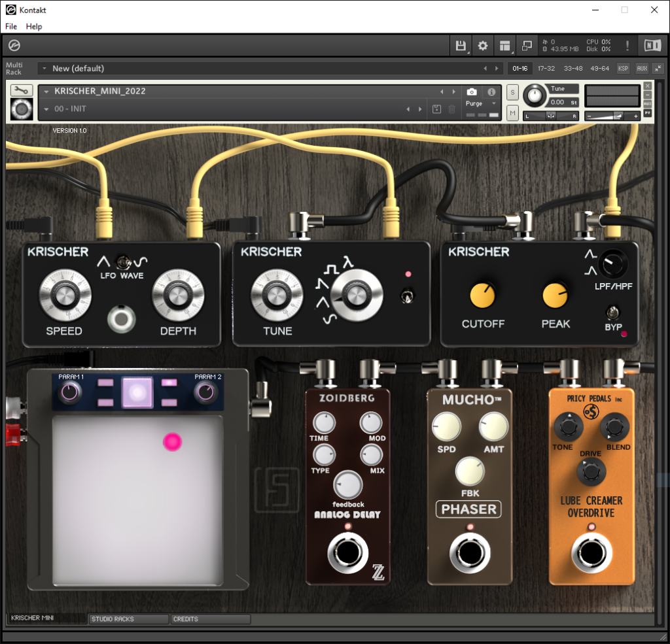Click the pink dot on XY pad
This screenshot has height=644, width=670.
click(x=173, y=441)
